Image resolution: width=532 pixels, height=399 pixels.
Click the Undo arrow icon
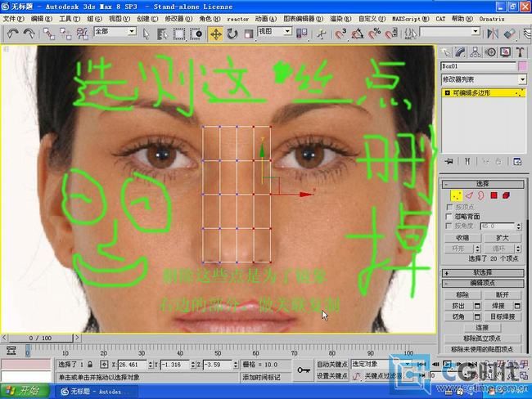tap(12, 34)
